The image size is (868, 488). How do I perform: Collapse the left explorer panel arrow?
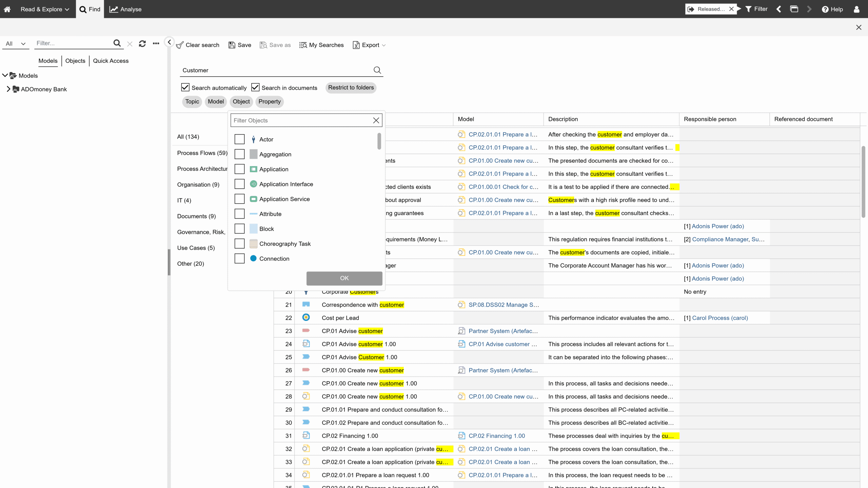tap(169, 42)
